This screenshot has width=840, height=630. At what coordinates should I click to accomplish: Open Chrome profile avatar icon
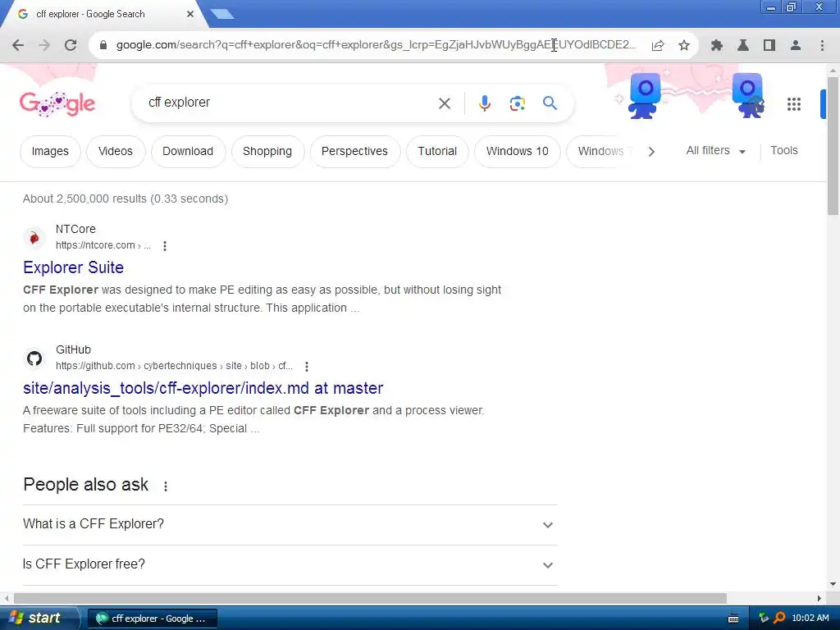(796, 45)
